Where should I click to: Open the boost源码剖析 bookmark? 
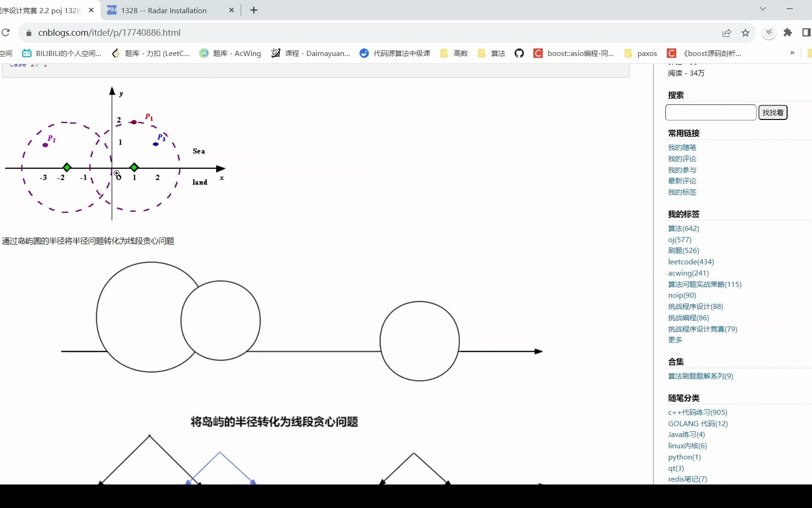coord(704,53)
